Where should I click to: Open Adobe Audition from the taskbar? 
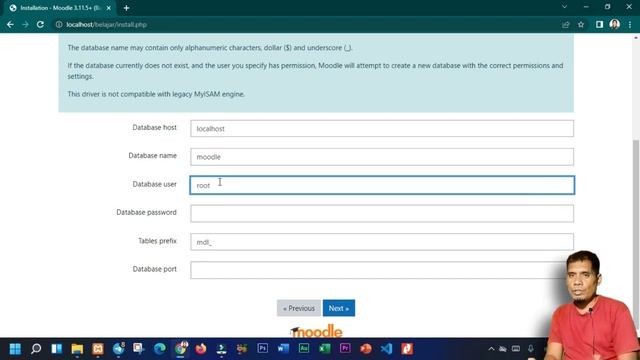[304, 349]
